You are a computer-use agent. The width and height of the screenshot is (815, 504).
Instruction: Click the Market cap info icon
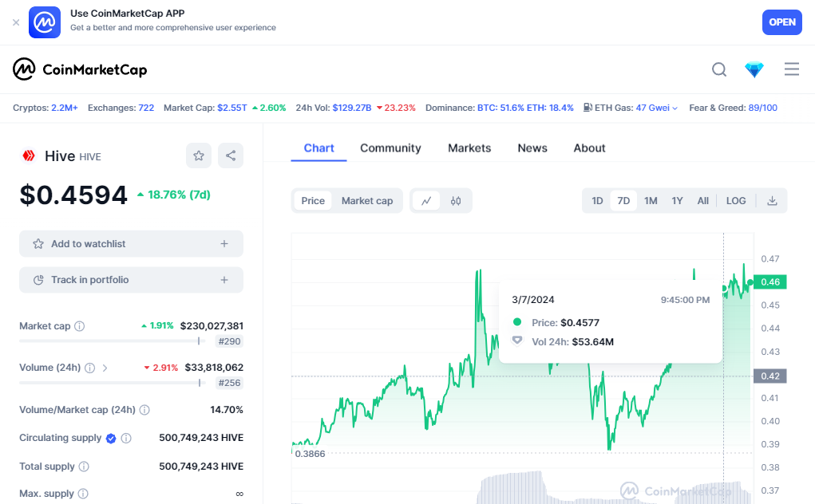click(80, 326)
